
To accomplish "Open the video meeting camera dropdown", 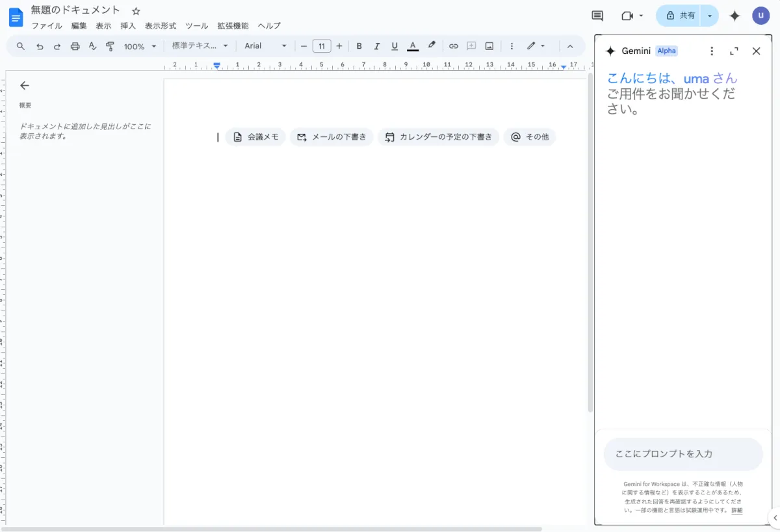I will [632, 16].
